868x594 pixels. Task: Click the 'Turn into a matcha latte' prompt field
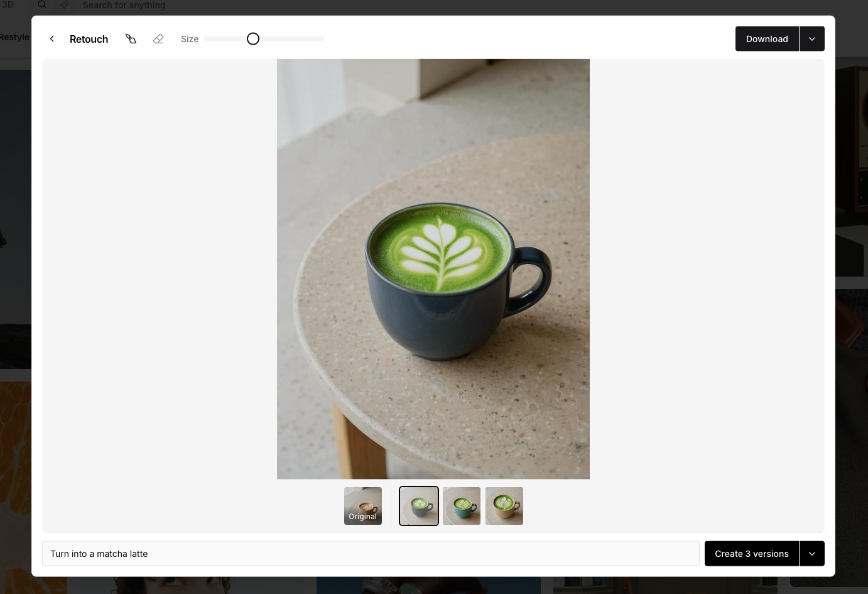[x=371, y=554]
